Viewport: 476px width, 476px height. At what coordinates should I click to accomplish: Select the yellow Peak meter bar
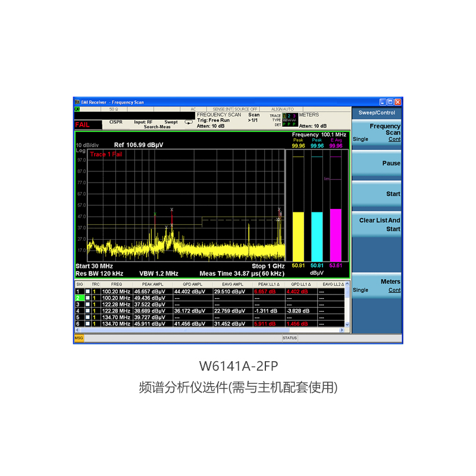pos(298,236)
